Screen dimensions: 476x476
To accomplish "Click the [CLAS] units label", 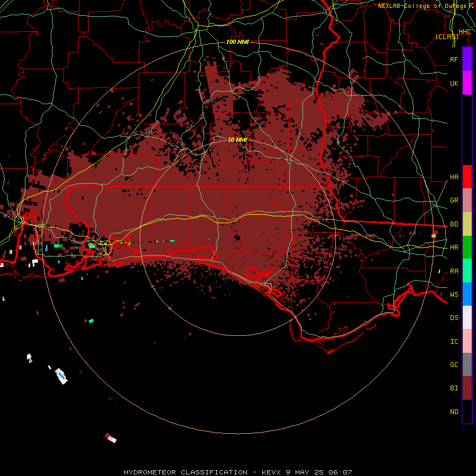I will (x=447, y=37).
